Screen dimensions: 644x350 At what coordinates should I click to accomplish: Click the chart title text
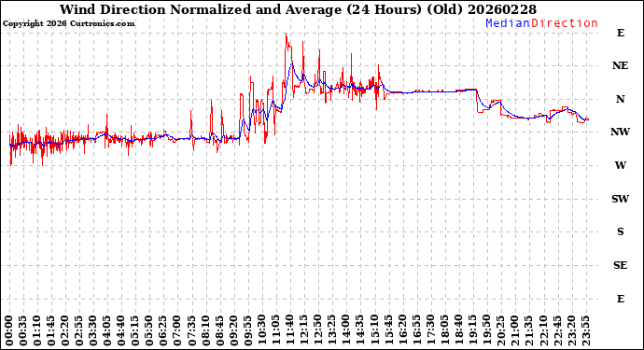point(298,9)
